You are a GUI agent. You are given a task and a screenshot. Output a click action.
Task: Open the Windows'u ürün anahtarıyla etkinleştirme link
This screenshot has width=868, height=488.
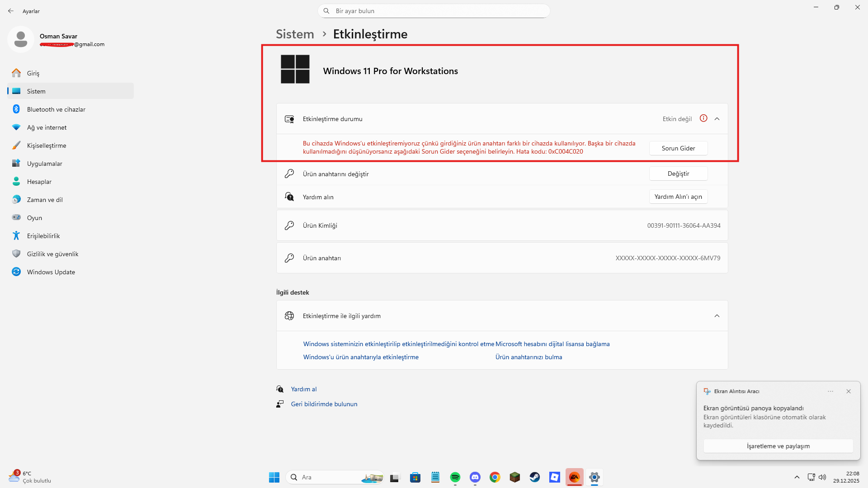[361, 357]
